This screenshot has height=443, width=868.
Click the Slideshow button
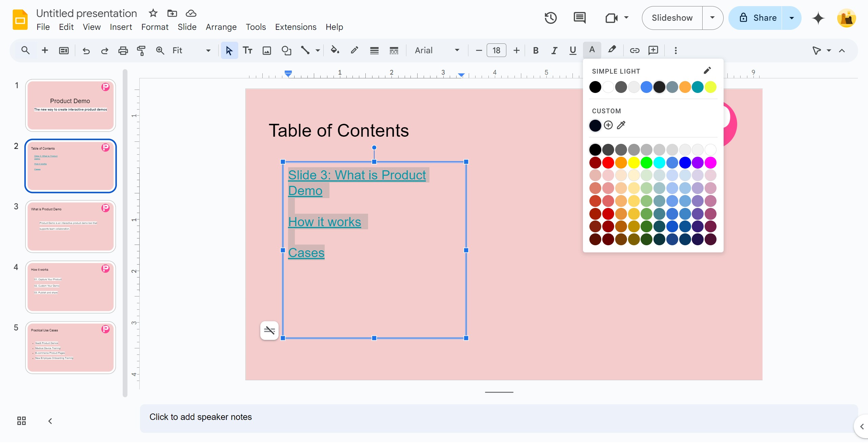[672, 18]
